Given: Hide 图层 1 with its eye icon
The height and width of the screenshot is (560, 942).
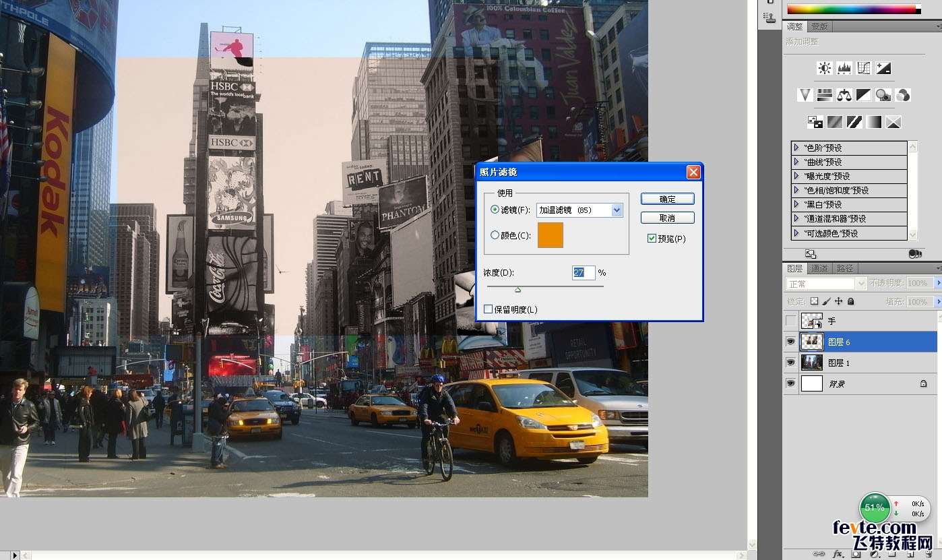Looking at the screenshot, I should tap(790, 363).
